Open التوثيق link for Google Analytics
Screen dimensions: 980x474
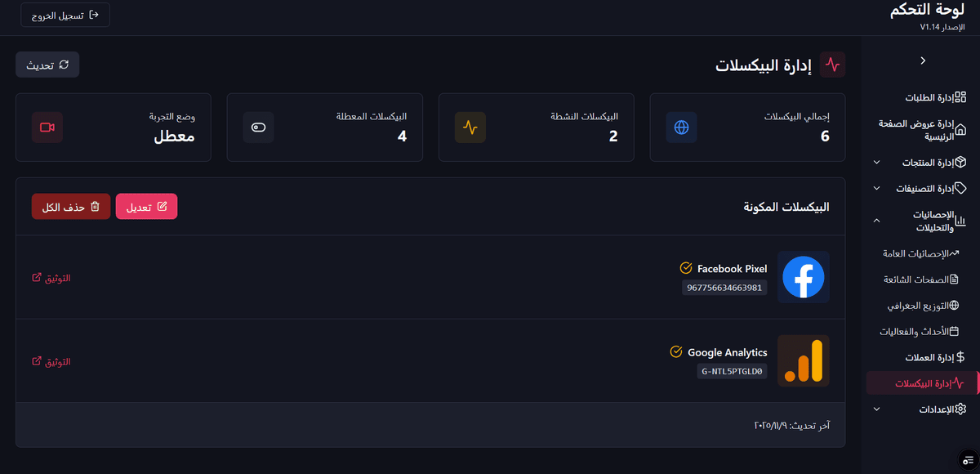(x=51, y=361)
